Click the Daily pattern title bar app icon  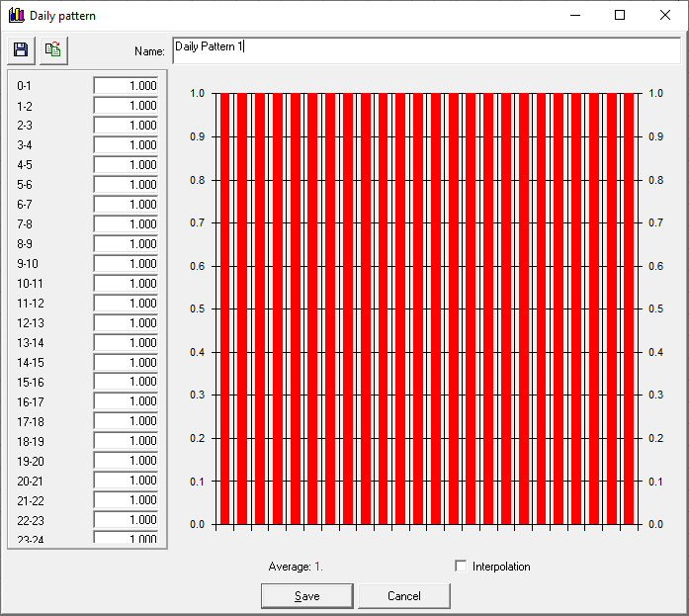tap(16, 16)
